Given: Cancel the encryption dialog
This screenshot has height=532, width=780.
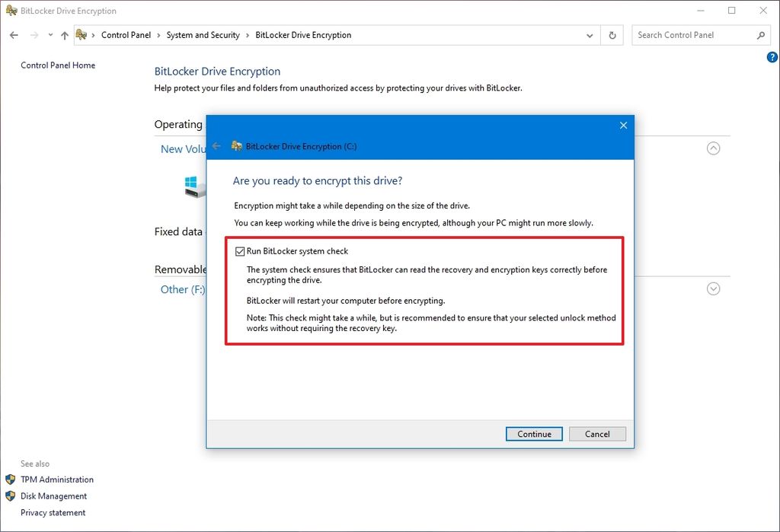Looking at the screenshot, I should click(x=597, y=434).
